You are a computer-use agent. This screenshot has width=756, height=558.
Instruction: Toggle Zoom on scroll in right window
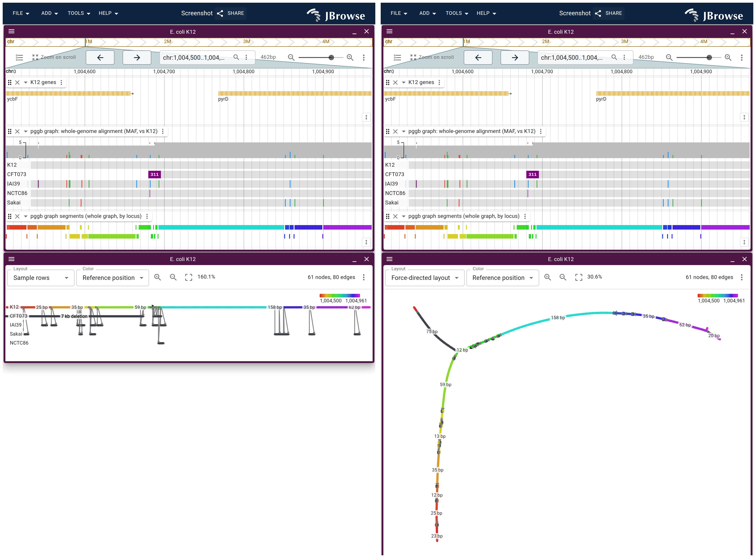click(x=432, y=58)
